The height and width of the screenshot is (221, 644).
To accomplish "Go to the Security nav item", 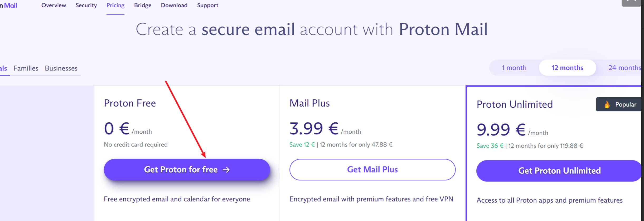I will 86,6.
